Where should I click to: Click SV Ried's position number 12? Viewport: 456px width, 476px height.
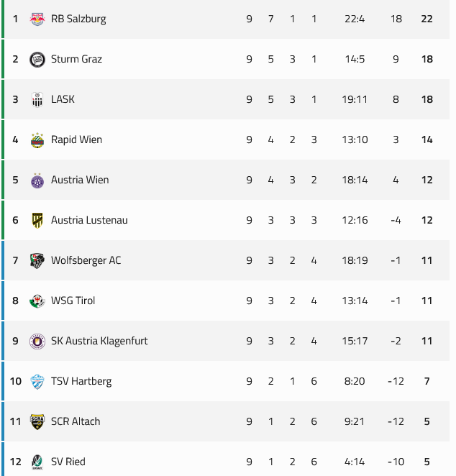tap(16, 462)
